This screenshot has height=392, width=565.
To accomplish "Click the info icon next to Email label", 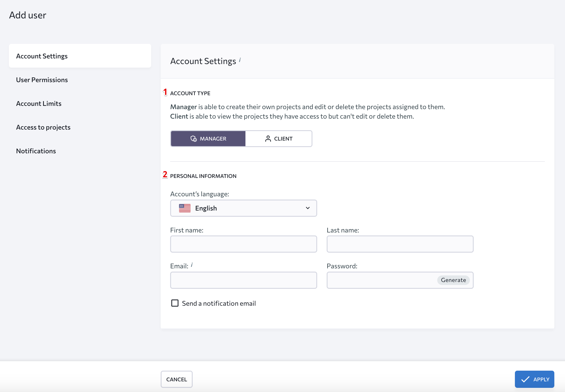I will (x=192, y=265).
